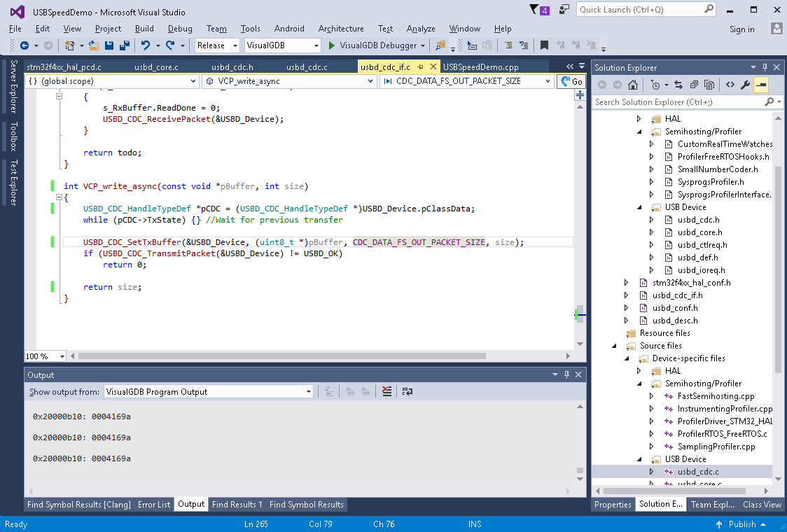Click the Open File folder icon

coord(93,45)
